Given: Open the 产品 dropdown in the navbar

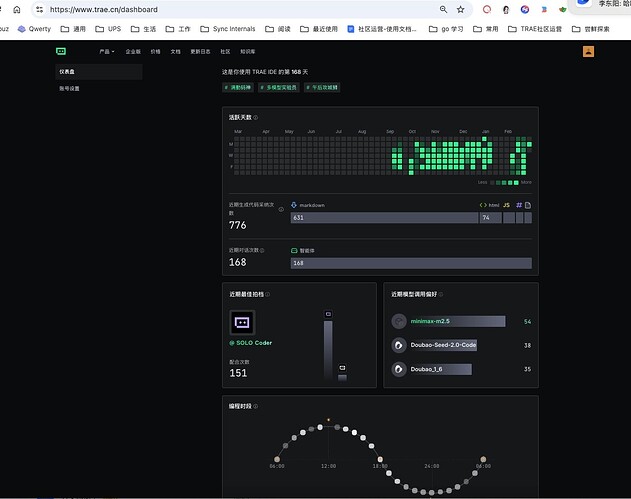Looking at the screenshot, I should click(x=107, y=52).
